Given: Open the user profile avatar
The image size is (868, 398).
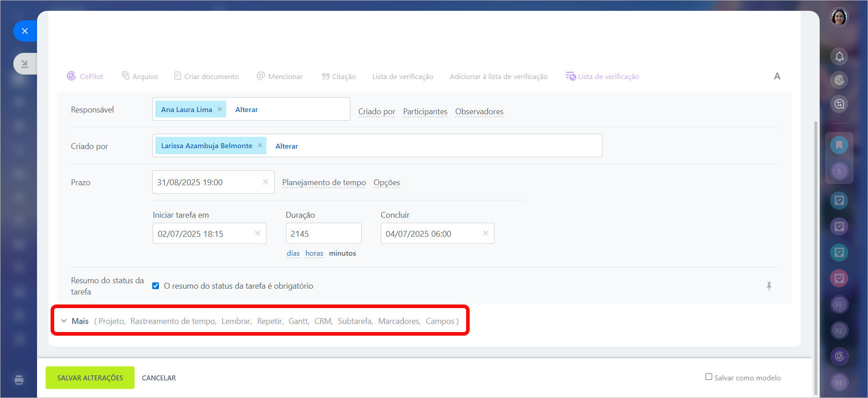Looking at the screenshot, I should click(839, 17).
